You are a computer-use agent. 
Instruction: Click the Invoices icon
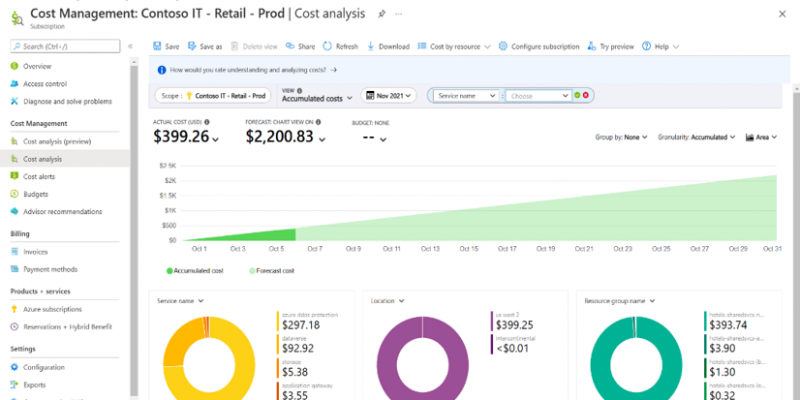(x=15, y=252)
